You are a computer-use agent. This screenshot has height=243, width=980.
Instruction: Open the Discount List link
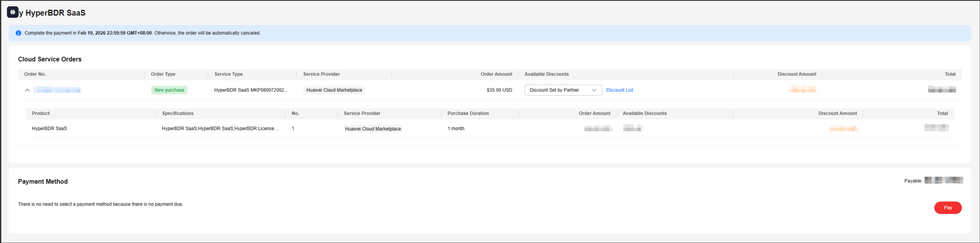pos(619,90)
